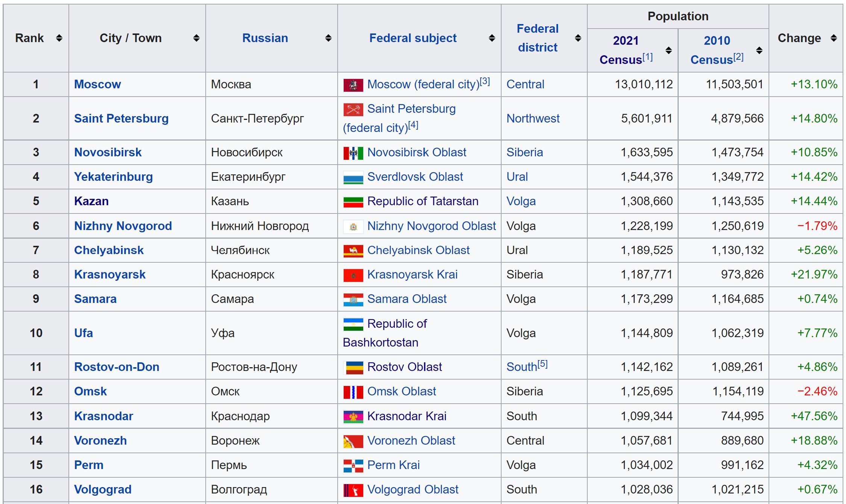Sort table by Rank column arrows

coord(59,38)
